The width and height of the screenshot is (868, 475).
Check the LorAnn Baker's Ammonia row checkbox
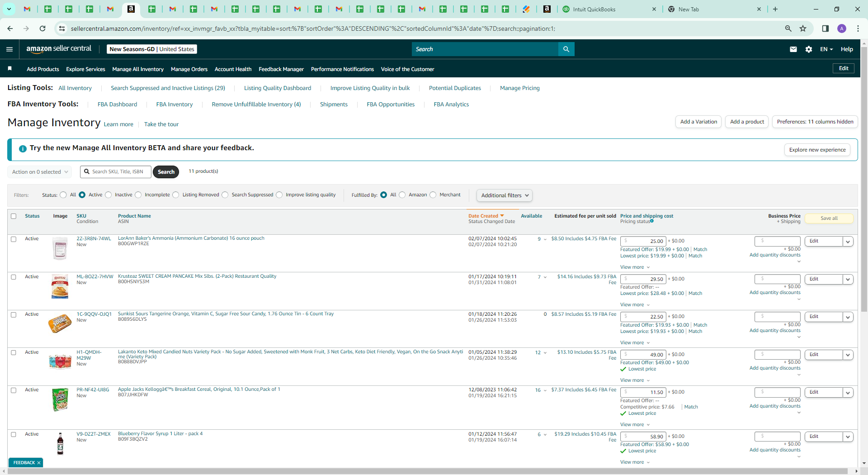click(14, 239)
